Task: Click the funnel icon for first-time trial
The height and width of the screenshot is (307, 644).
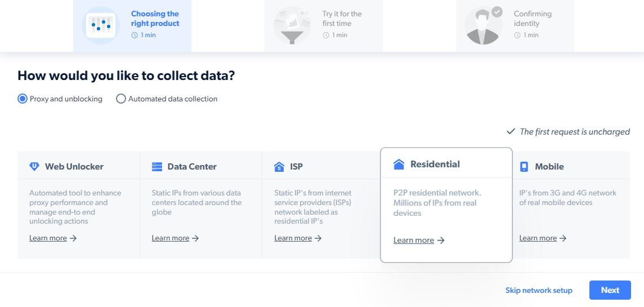Action: point(292,25)
